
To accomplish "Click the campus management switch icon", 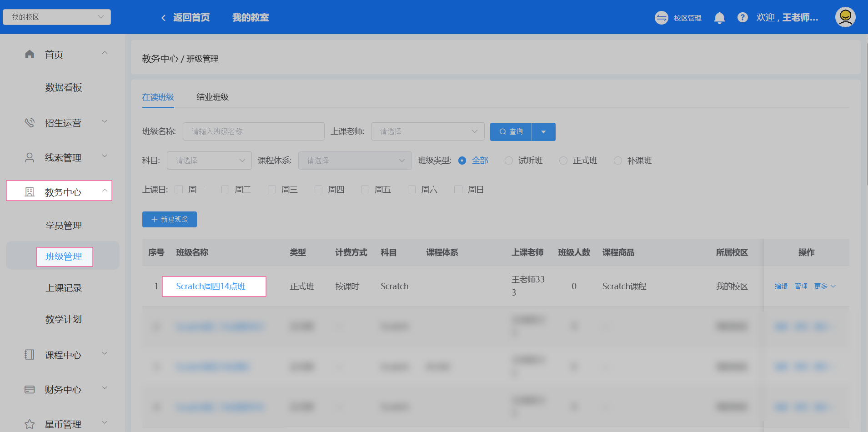I will [661, 18].
